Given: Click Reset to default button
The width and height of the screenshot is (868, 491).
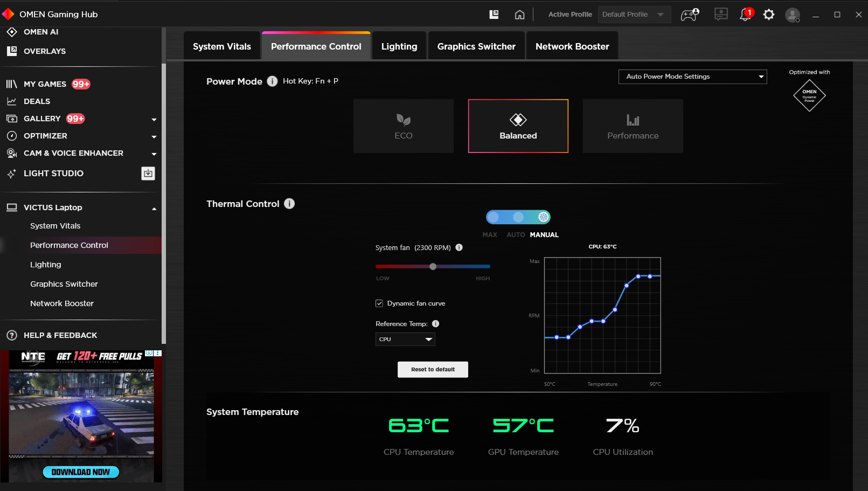Looking at the screenshot, I should click(433, 370).
